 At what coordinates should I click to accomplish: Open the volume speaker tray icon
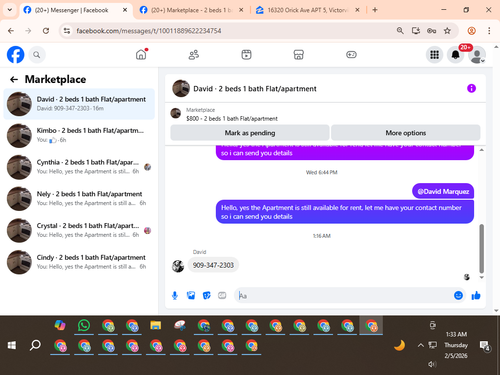click(x=432, y=364)
